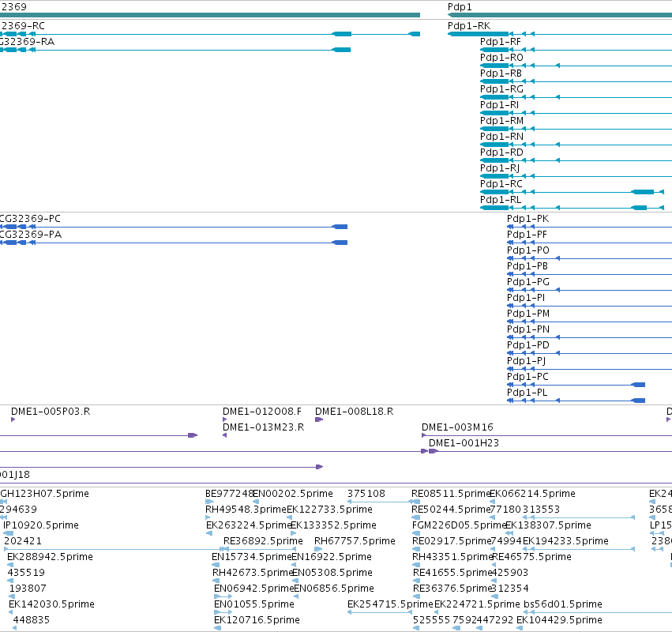This screenshot has width=672, height=632.
Task: Select the Pdp1-RI transcript label
Action: click(x=499, y=105)
